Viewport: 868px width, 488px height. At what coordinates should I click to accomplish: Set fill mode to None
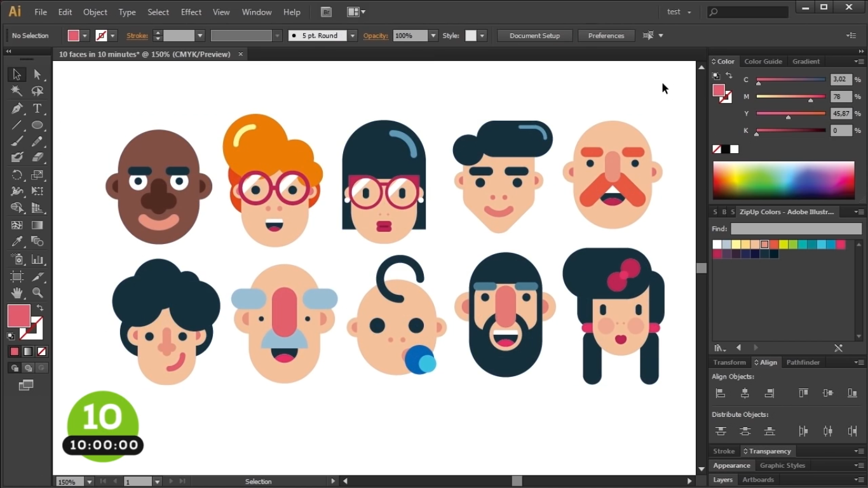[x=42, y=351]
